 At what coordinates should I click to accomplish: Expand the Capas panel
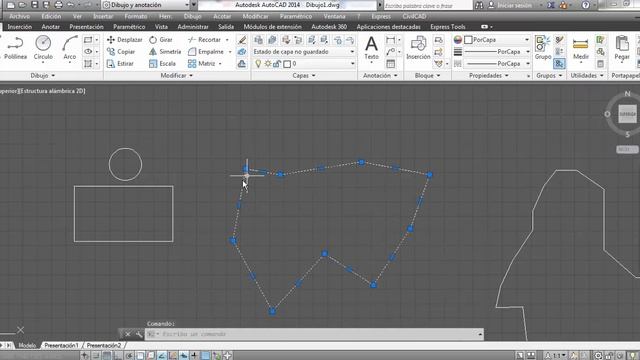[x=304, y=76]
